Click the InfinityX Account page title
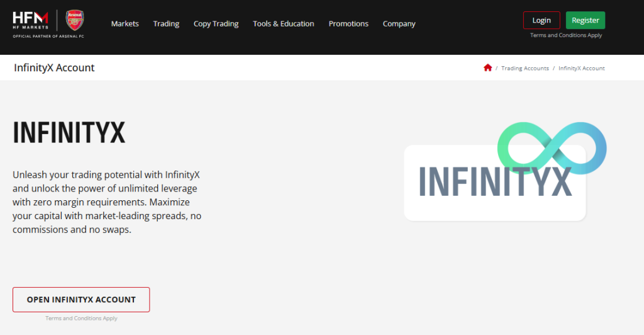This screenshot has width=644, height=335. 54,67
